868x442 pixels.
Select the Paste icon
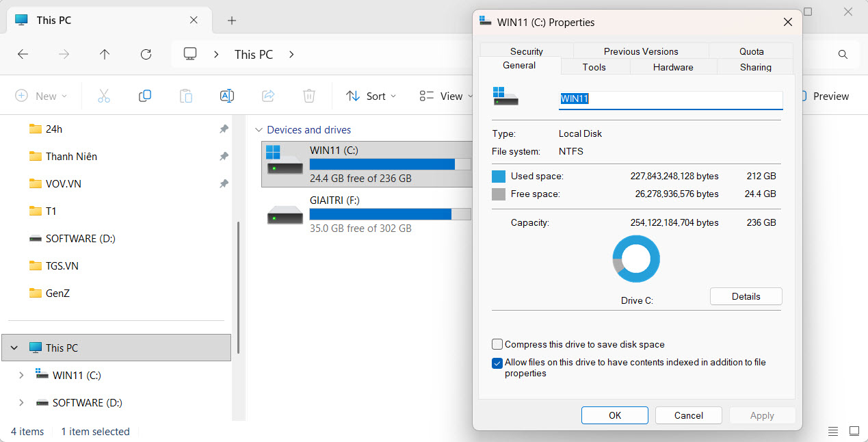click(185, 96)
